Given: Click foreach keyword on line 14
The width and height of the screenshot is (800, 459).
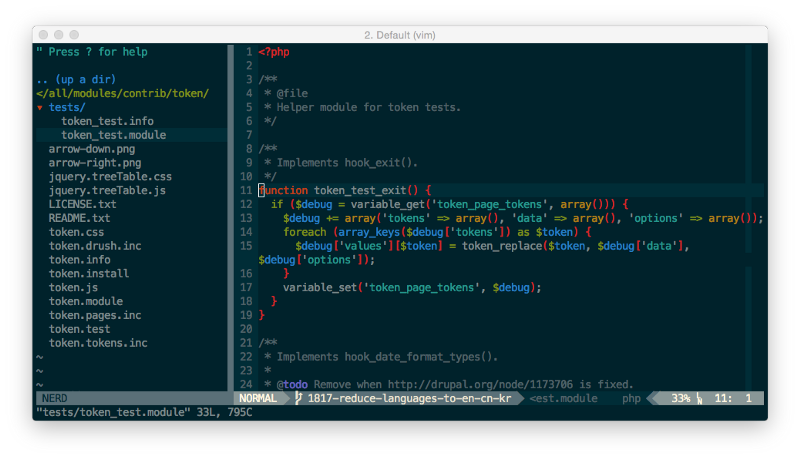Looking at the screenshot, I should pyautogui.click(x=305, y=232).
